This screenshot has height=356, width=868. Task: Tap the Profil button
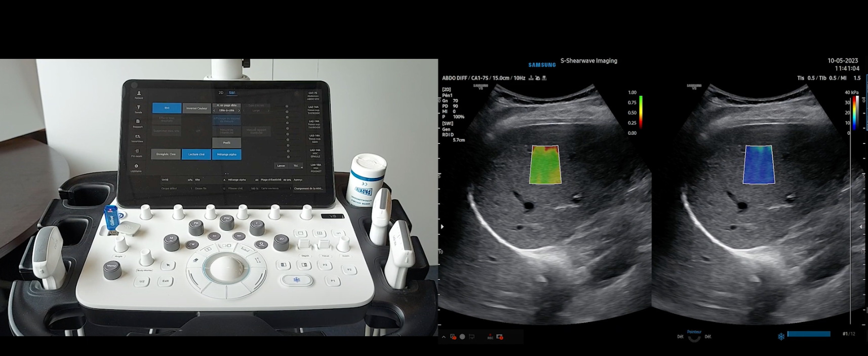click(x=226, y=143)
